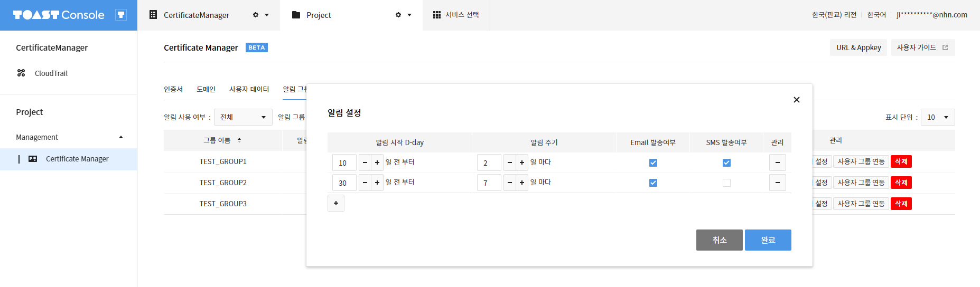Uncheck SMS sending for first row
Screen dimensions: 980x287
click(726, 162)
